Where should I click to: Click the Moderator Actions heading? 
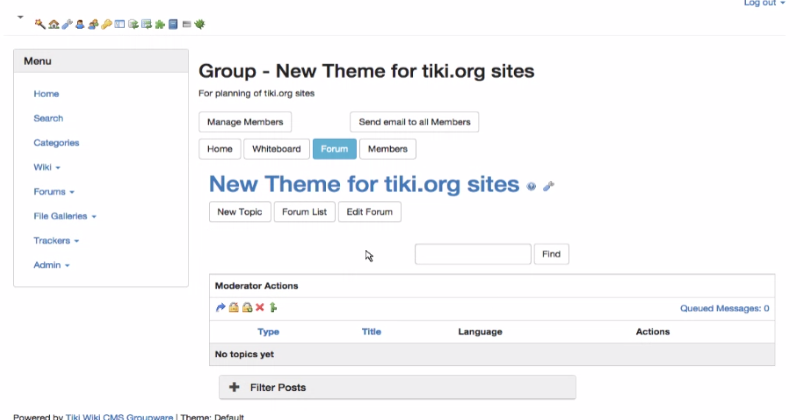257,286
